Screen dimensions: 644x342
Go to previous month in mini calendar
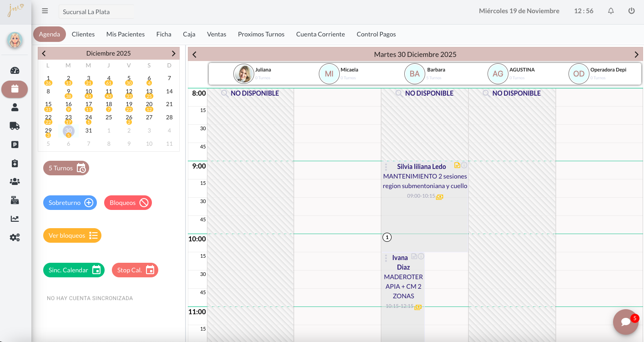click(x=44, y=53)
